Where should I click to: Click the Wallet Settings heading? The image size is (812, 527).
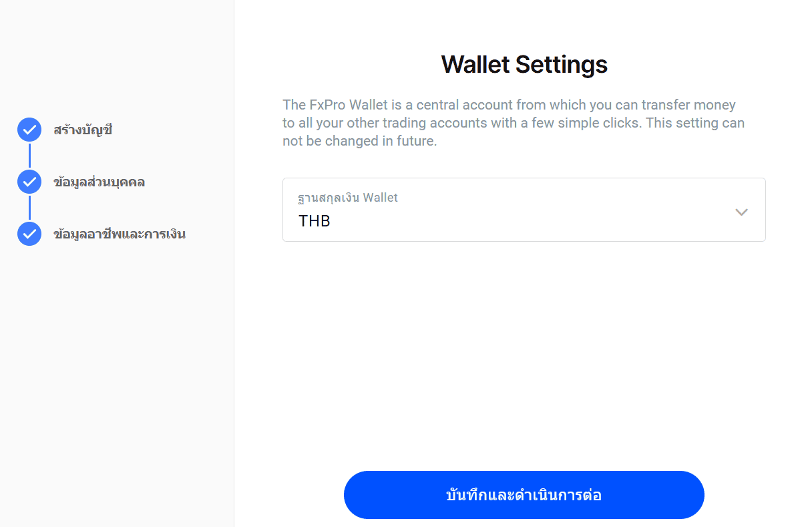tap(524, 65)
